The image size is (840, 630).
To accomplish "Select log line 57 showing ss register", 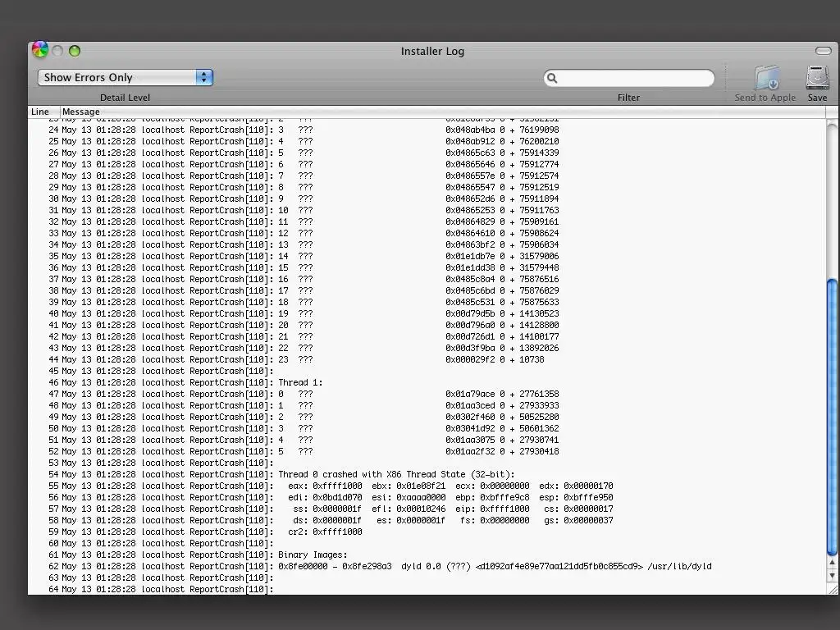I will [427, 509].
